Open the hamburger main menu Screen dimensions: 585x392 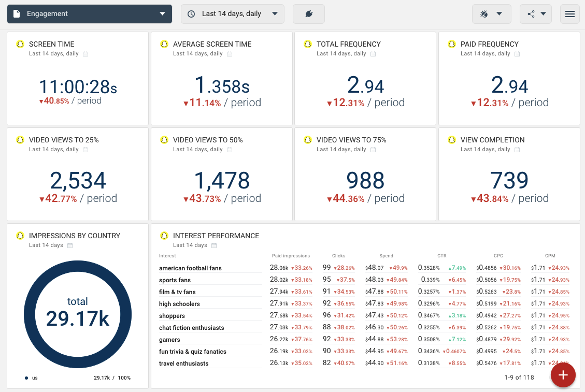pos(569,14)
